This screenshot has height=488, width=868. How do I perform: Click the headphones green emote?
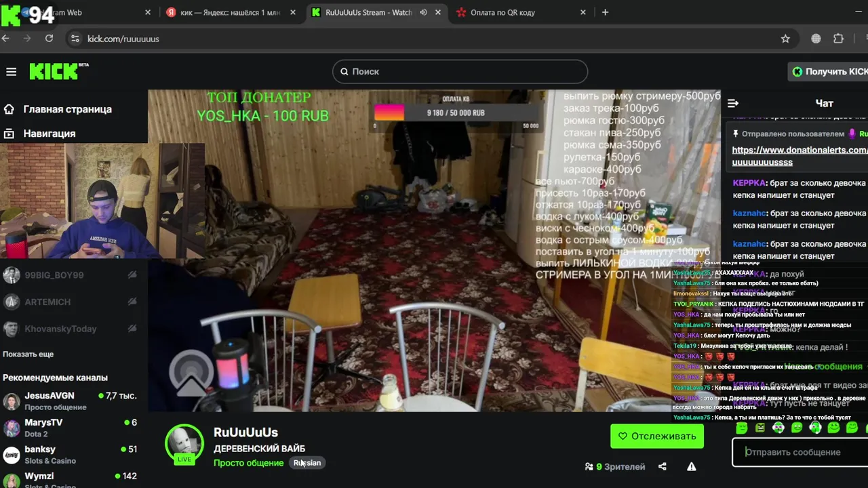[x=815, y=428]
